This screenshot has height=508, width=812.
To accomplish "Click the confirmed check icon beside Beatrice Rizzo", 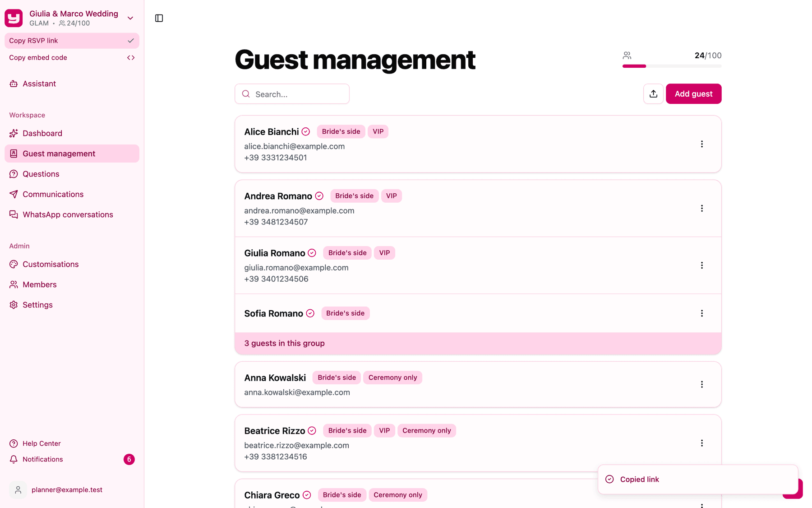I will [312, 431].
